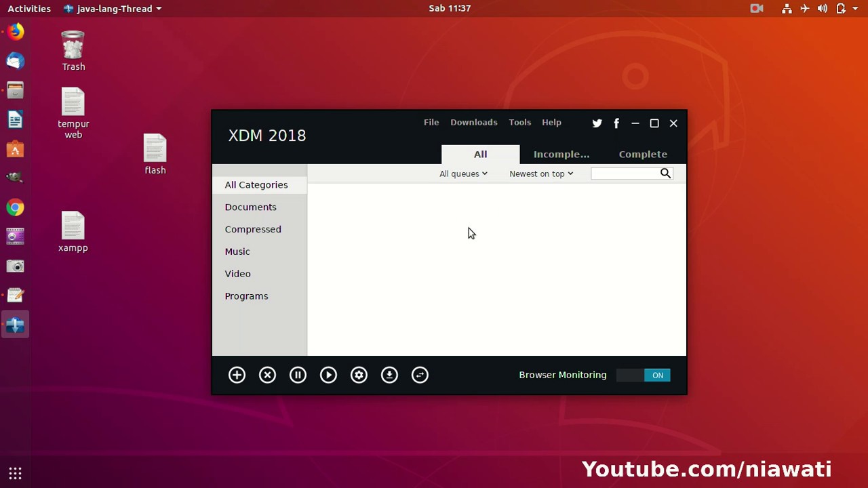Maximize the XDM window
This screenshot has width=868, height=488.
click(x=654, y=123)
